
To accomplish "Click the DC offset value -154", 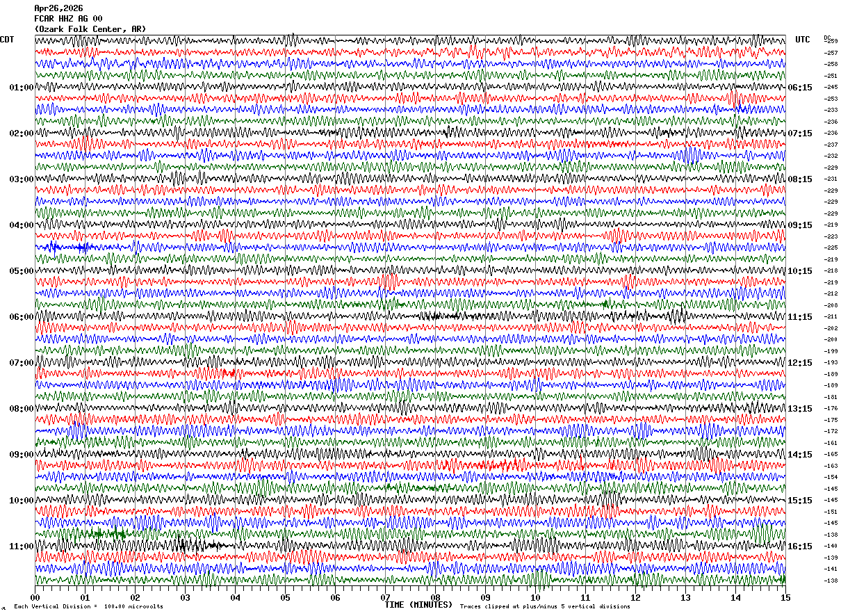I will coord(831,478).
